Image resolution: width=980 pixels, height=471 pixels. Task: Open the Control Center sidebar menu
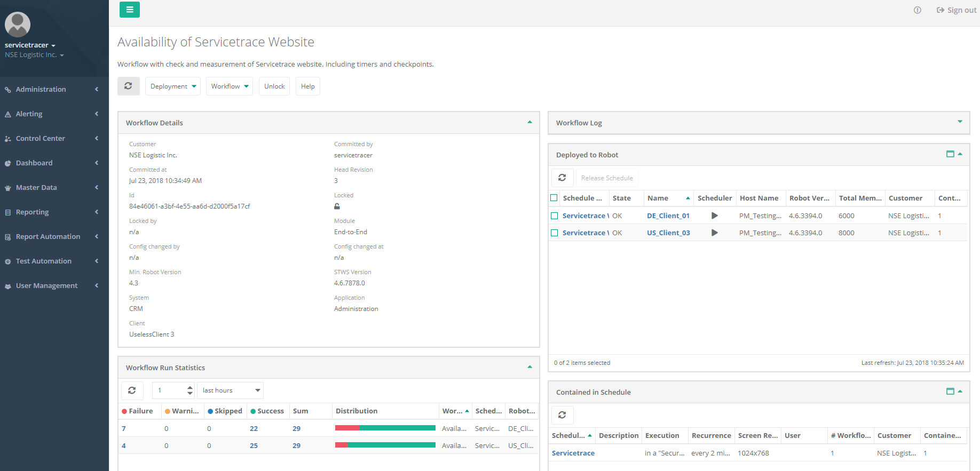pyautogui.click(x=54, y=138)
